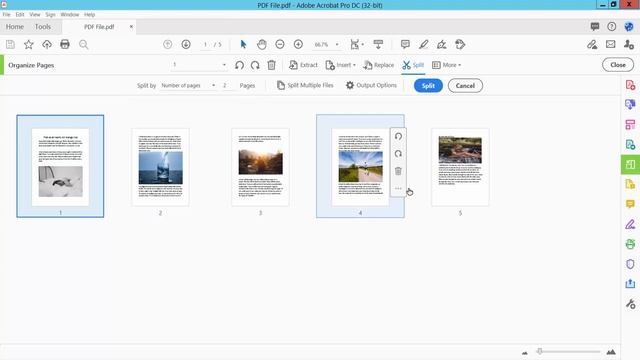
Task: Click the trash icon in Organize toolbar
Action: coord(271,65)
